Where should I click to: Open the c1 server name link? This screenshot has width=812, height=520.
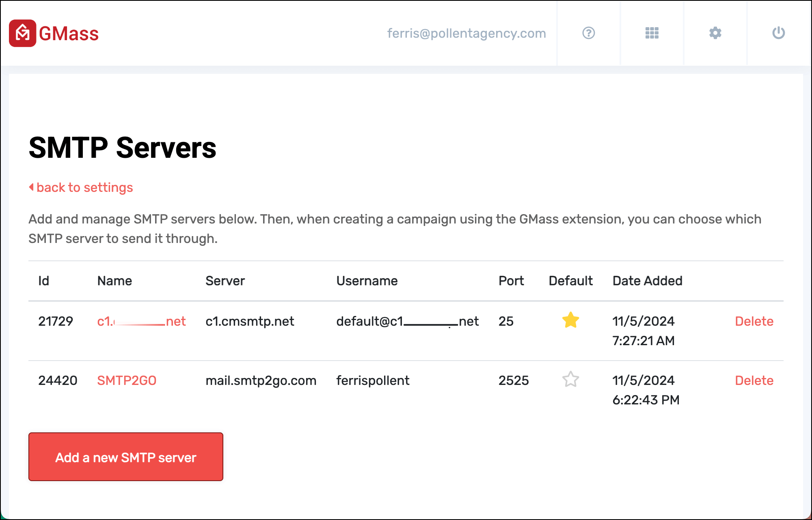click(x=141, y=321)
